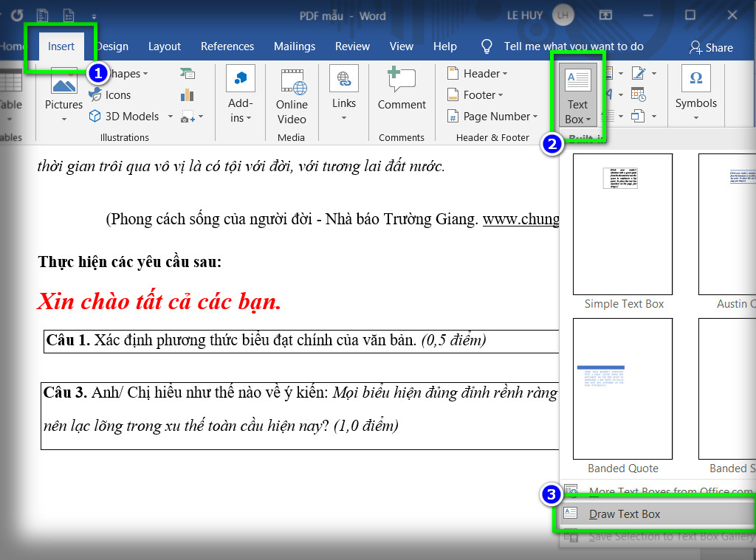
Task: Click the Text Box button
Action: tap(577, 95)
